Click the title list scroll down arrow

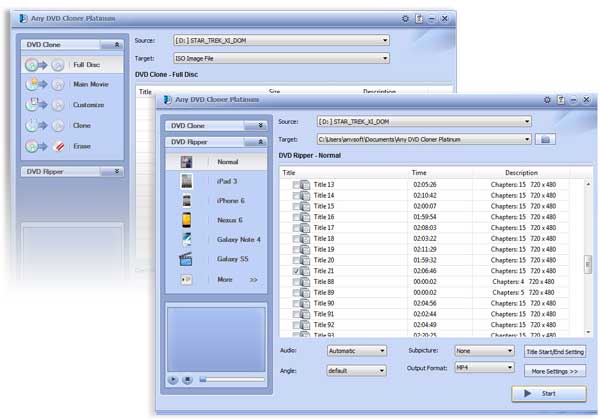[x=588, y=332]
